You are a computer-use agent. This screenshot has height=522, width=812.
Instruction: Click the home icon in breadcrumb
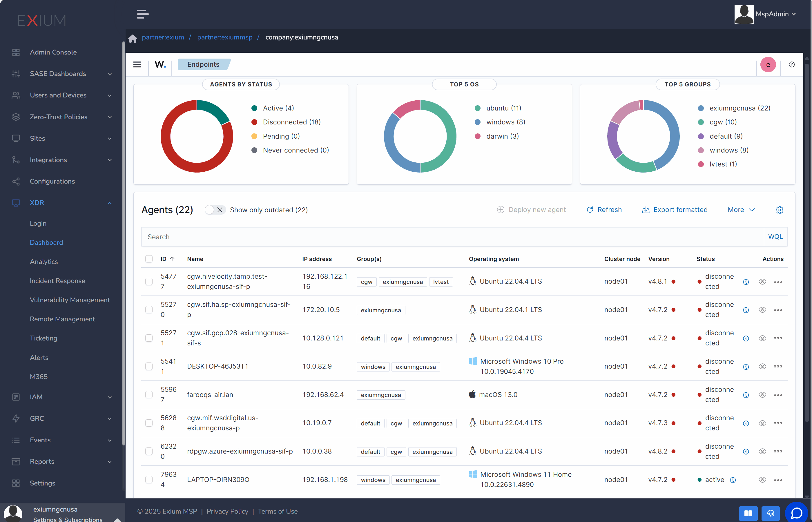tap(133, 38)
